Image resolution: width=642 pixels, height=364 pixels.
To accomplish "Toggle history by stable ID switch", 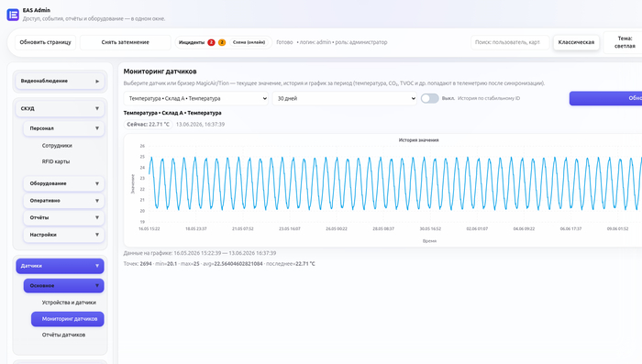I will click(x=429, y=98).
